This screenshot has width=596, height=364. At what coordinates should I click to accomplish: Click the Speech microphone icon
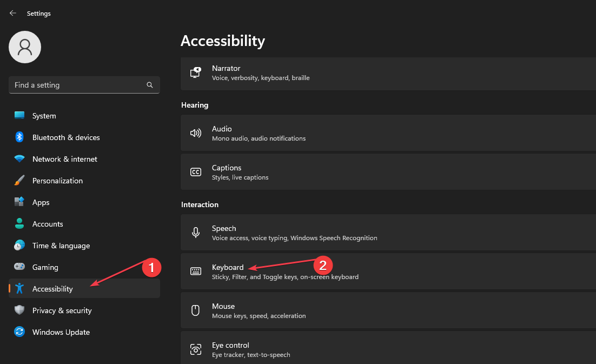click(x=196, y=233)
